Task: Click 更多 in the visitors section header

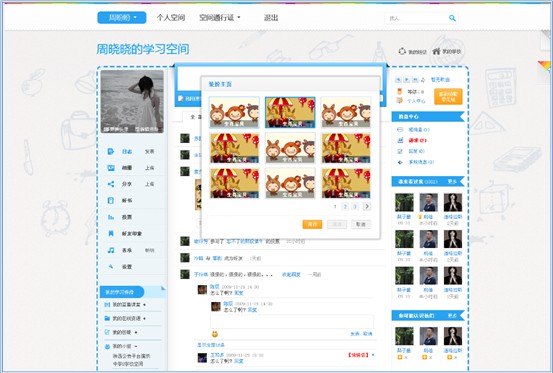Action: [x=452, y=182]
